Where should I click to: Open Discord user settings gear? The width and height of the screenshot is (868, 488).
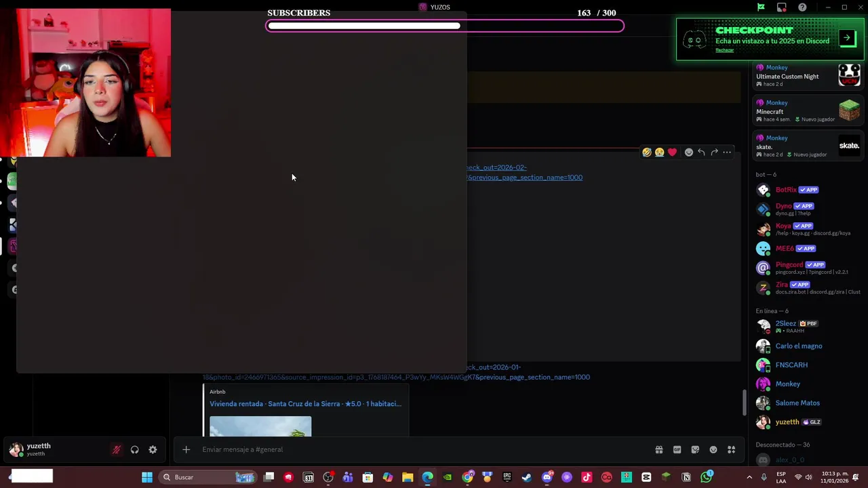click(x=153, y=449)
